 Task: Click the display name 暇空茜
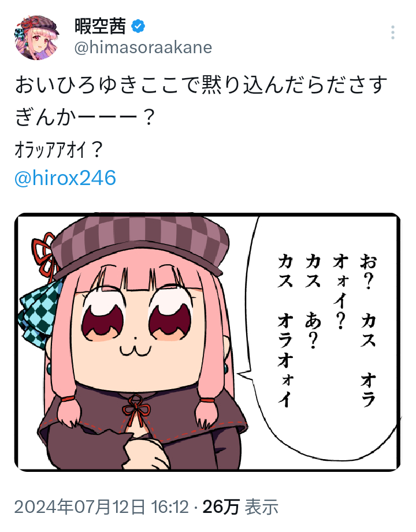[101, 26]
